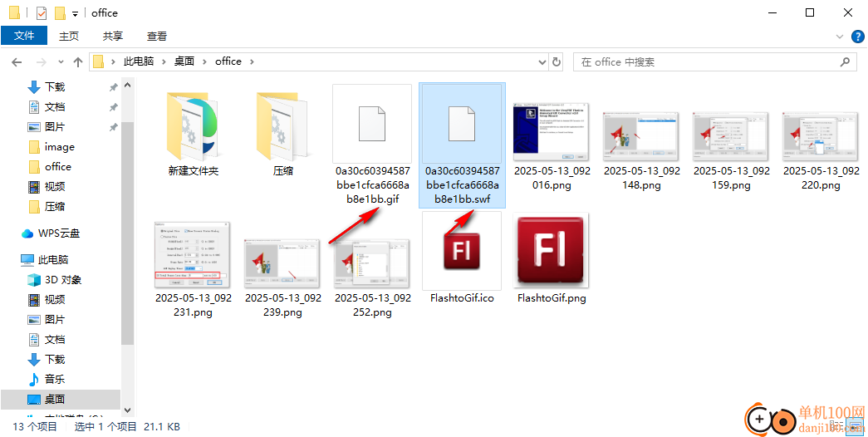The image size is (868, 437).
Task: Refresh the current folder
Action: [x=557, y=62]
